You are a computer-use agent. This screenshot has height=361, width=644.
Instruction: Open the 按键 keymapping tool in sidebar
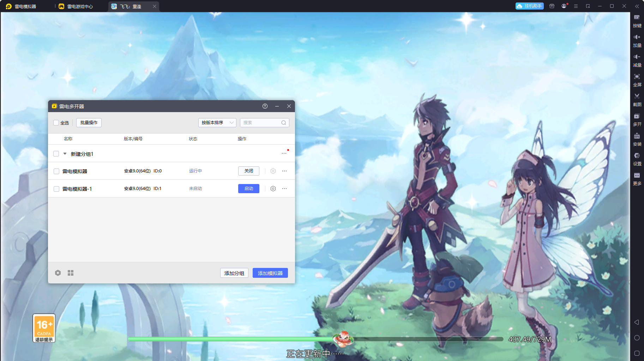(x=637, y=21)
